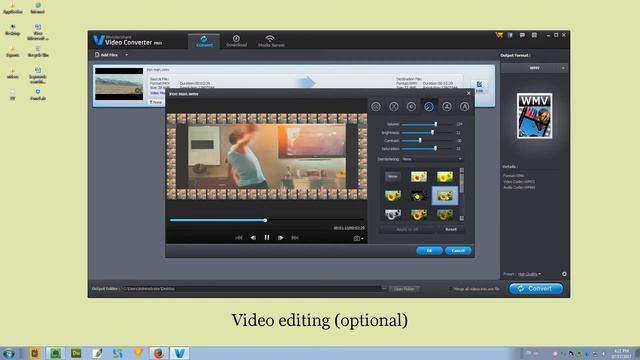Click the Facebook icon in title bar

(x=510, y=36)
